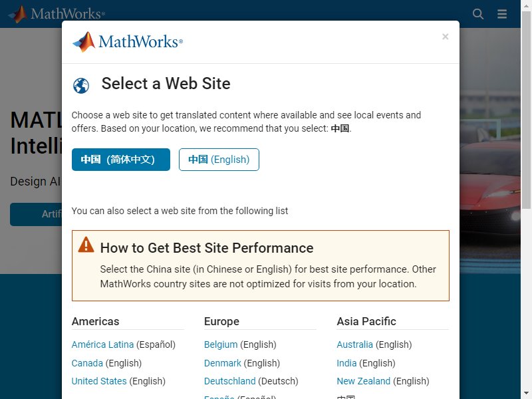Select the Canada site link
Screen dimensions: 532x399
click(x=87, y=363)
